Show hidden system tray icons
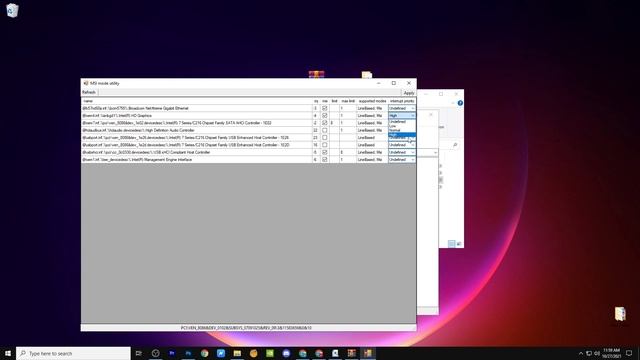This screenshot has width=640, height=360. point(581,353)
